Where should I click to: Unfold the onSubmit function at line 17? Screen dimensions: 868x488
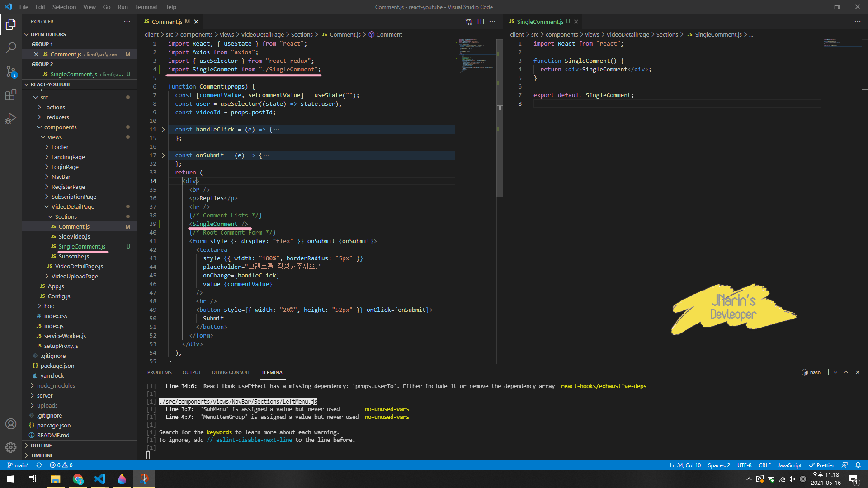tap(163, 155)
